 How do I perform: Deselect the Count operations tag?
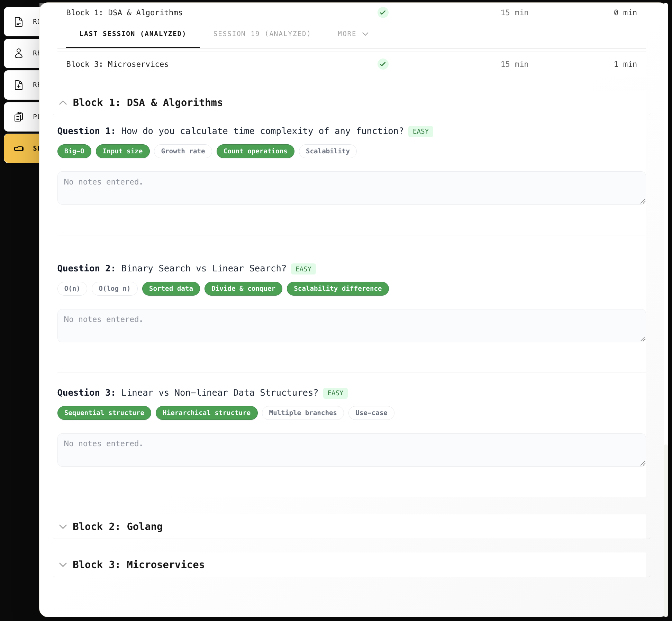coord(255,151)
